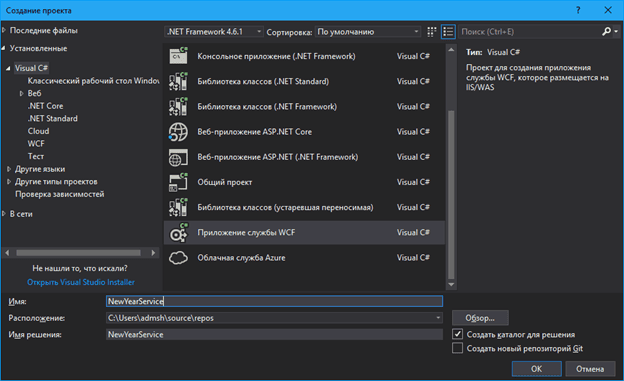The width and height of the screenshot is (624, 381).
Task: Select WCF category in tree
Action: [36, 144]
